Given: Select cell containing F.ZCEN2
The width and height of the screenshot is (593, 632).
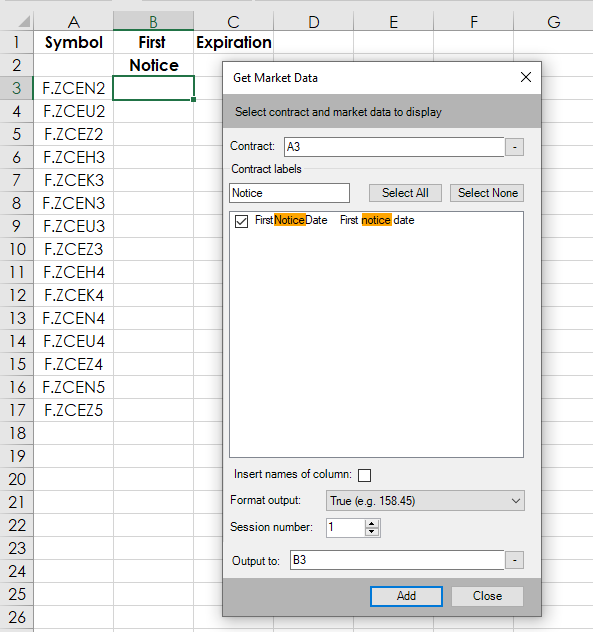Looking at the screenshot, I should click(x=73, y=88).
